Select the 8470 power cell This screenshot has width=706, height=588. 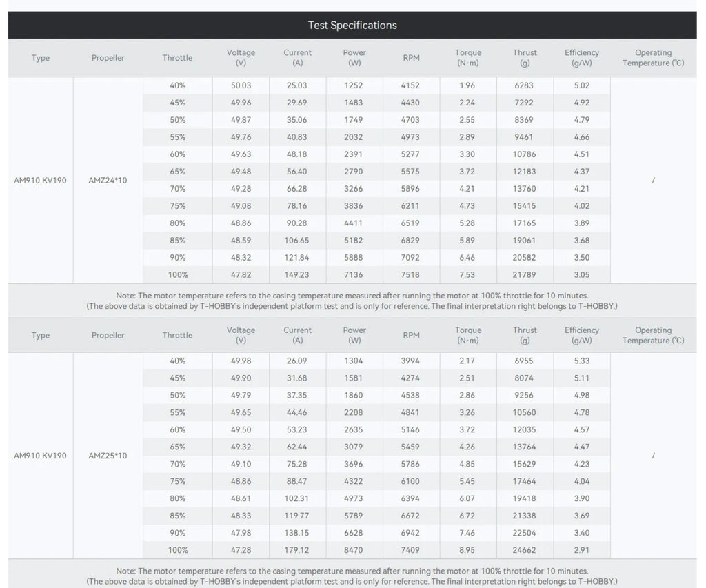coord(354,550)
